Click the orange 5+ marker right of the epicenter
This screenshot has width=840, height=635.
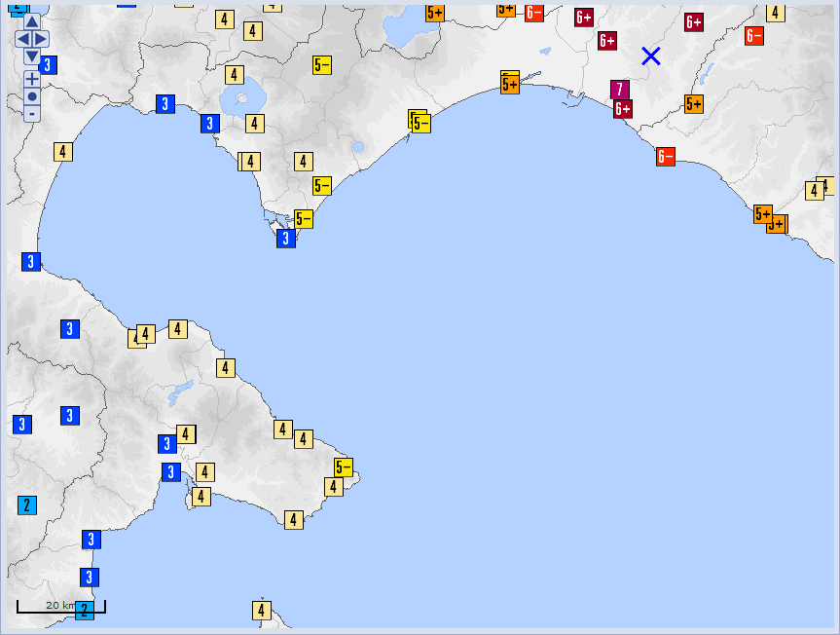coord(694,103)
